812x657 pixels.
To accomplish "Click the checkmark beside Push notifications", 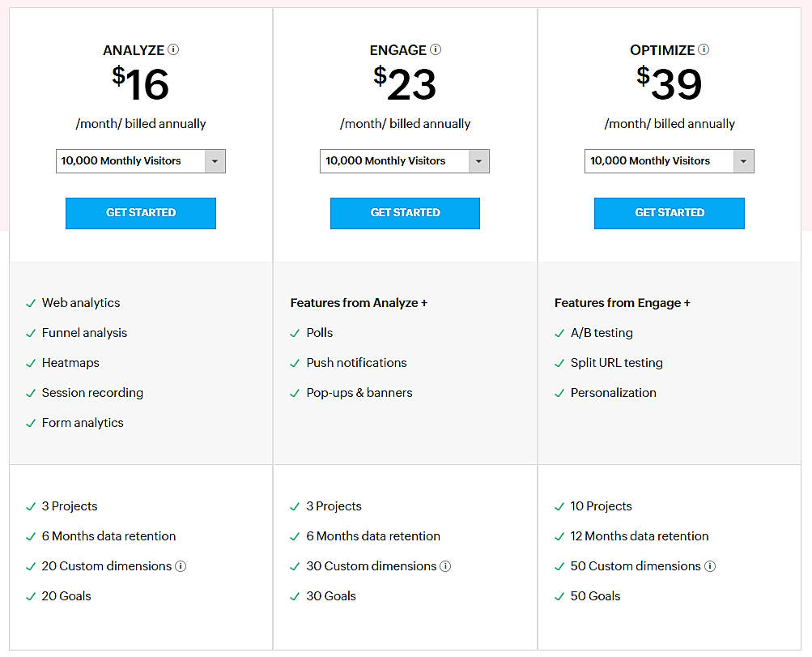I will pos(294,363).
